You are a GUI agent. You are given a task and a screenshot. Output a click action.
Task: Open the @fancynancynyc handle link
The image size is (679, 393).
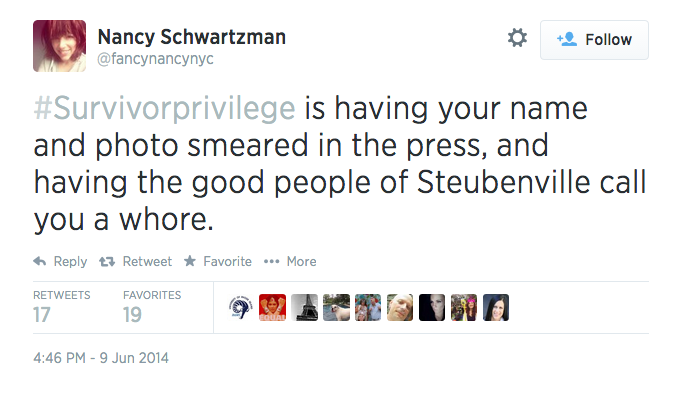pyautogui.click(x=155, y=59)
